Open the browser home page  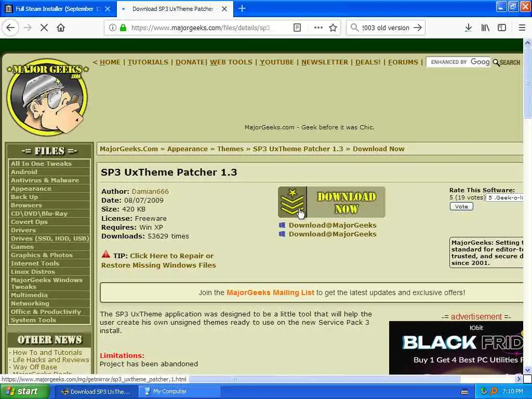61,28
